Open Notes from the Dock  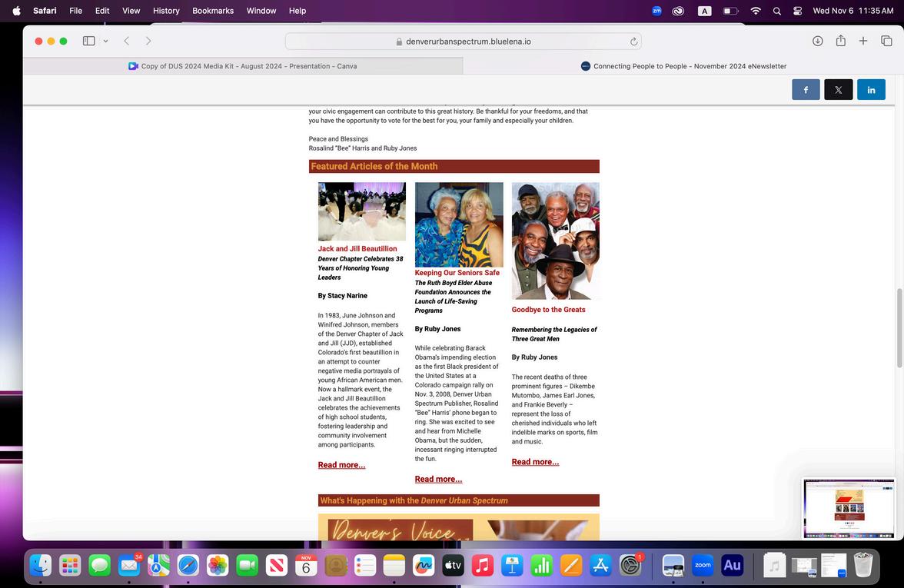coord(394,566)
